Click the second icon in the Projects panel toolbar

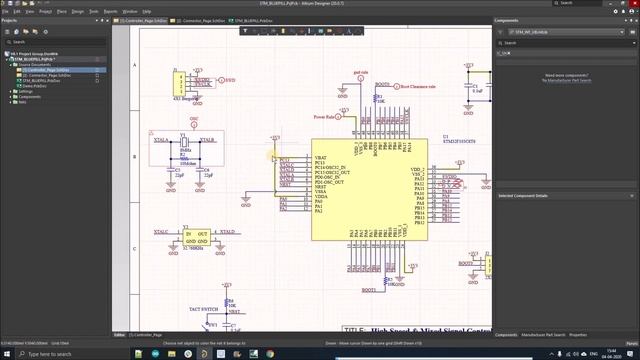click(16, 32)
